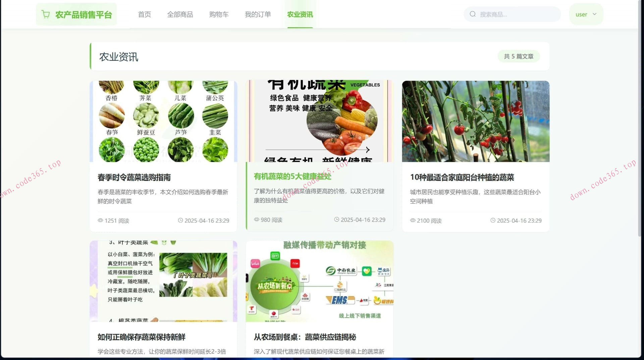
Task: Click the search magnifier icon
Action: (x=473, y=14)
